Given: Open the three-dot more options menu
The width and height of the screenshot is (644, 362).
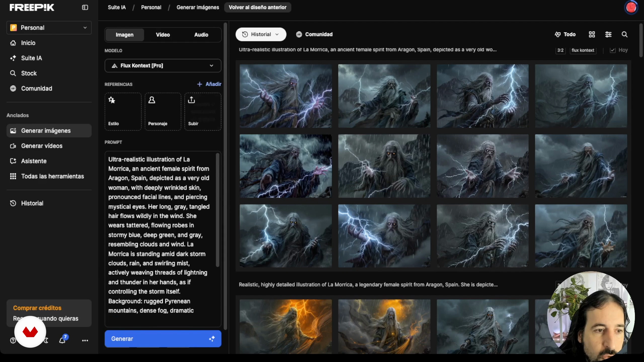Looking at the screenshot, I should click(x=85, y=341).
